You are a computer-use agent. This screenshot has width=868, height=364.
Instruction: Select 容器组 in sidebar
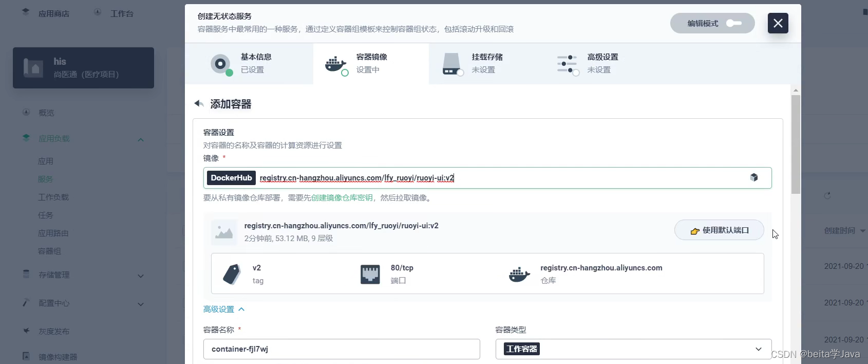(49, 251)
